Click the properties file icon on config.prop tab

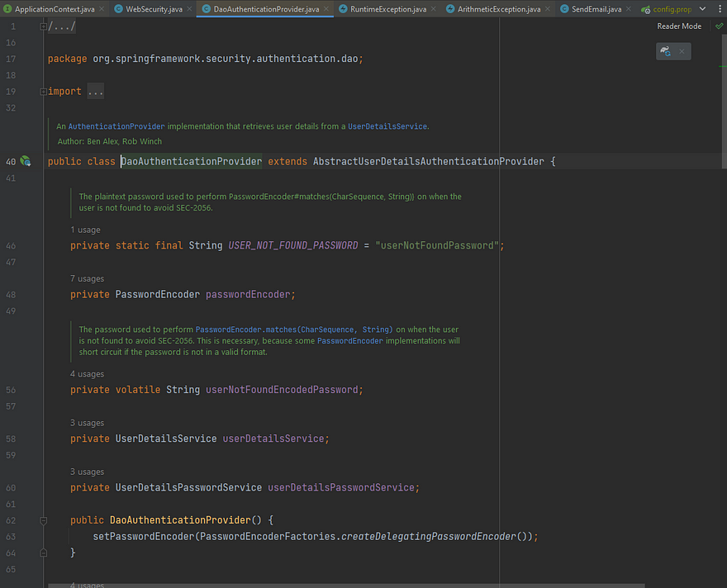tap(647, 8)
